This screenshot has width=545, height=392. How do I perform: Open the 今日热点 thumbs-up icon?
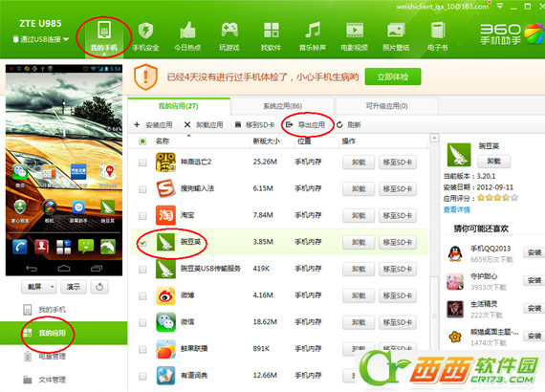[x=187, y=31]
